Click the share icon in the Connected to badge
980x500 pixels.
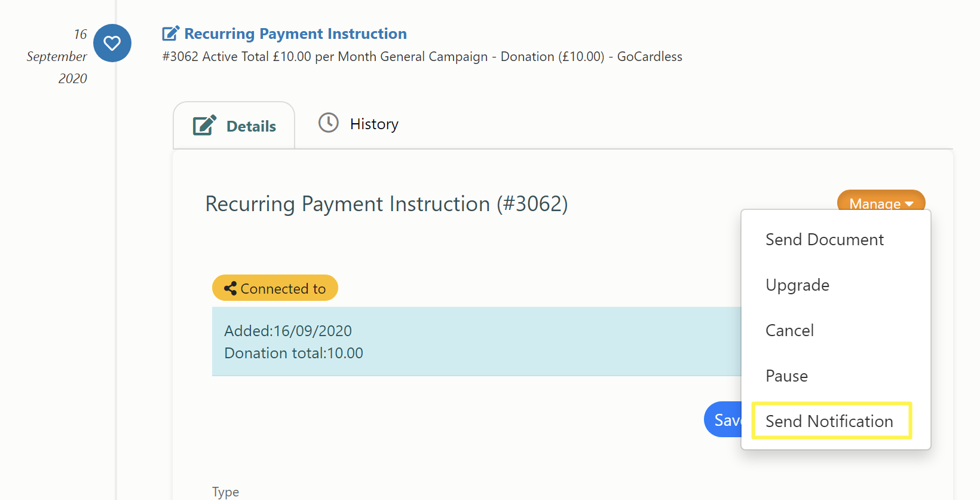(230, 288)
